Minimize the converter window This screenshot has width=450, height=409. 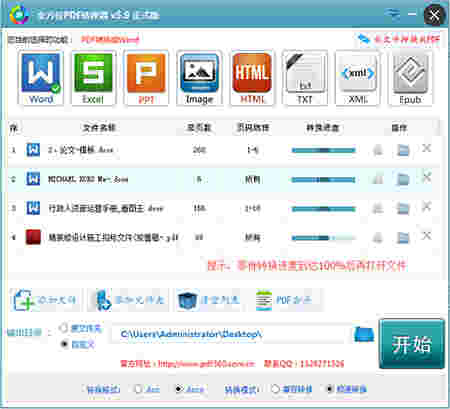412,14
